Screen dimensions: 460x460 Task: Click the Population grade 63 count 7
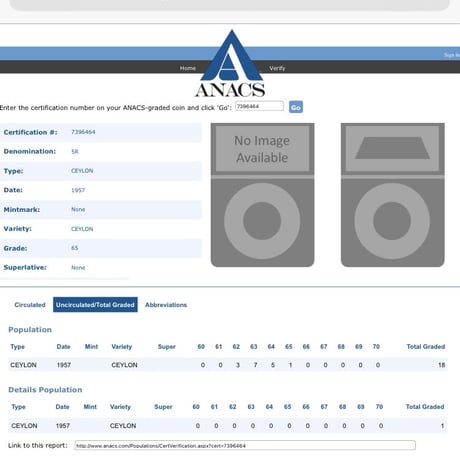[255, 365]
